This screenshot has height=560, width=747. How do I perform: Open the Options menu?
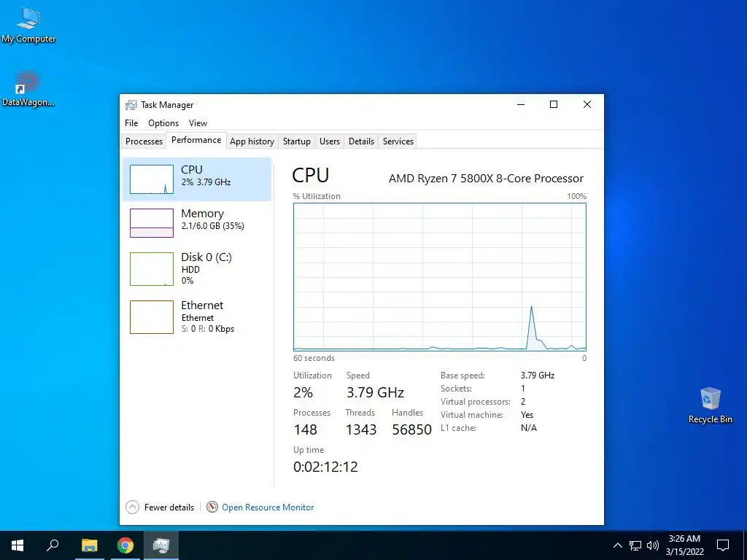(163, 122)
